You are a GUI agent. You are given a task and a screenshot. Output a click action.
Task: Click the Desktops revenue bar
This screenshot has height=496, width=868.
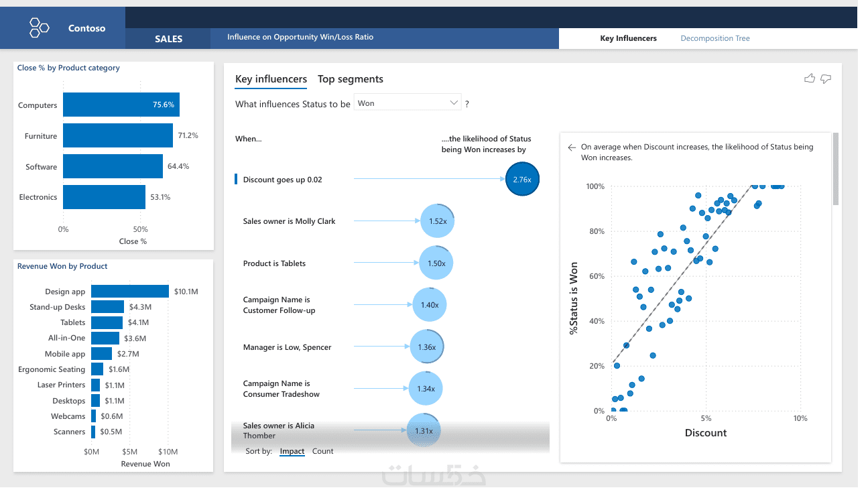95,401
